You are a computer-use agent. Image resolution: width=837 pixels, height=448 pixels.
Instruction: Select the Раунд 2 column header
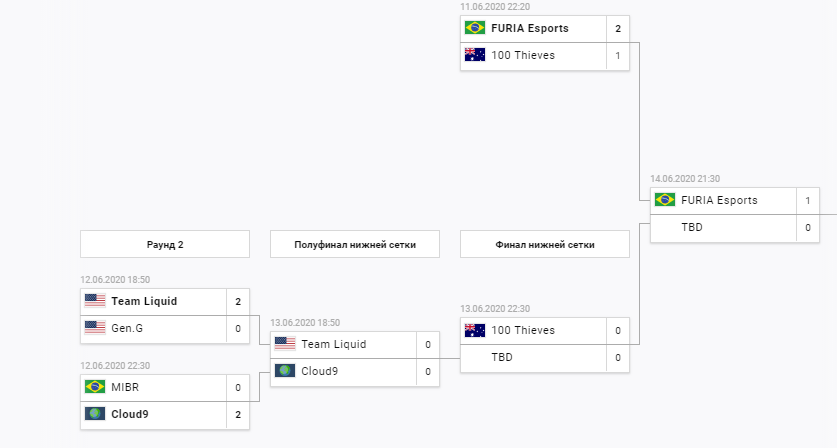[x=165, y=245]
